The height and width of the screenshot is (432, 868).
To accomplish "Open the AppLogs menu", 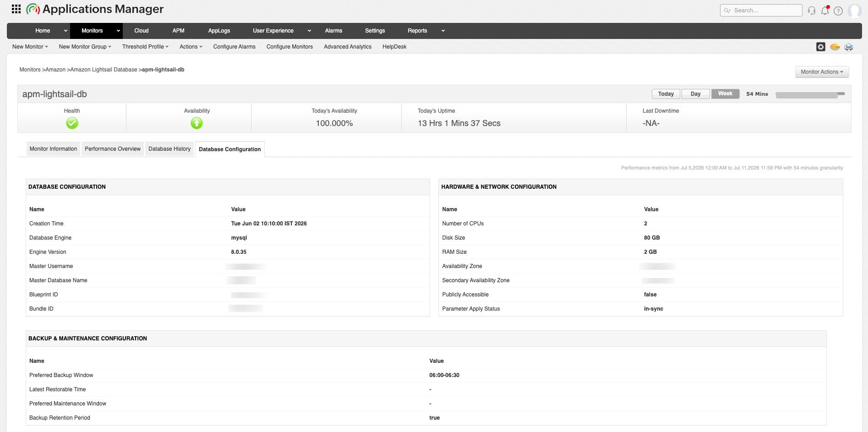I will pos(219,31).
